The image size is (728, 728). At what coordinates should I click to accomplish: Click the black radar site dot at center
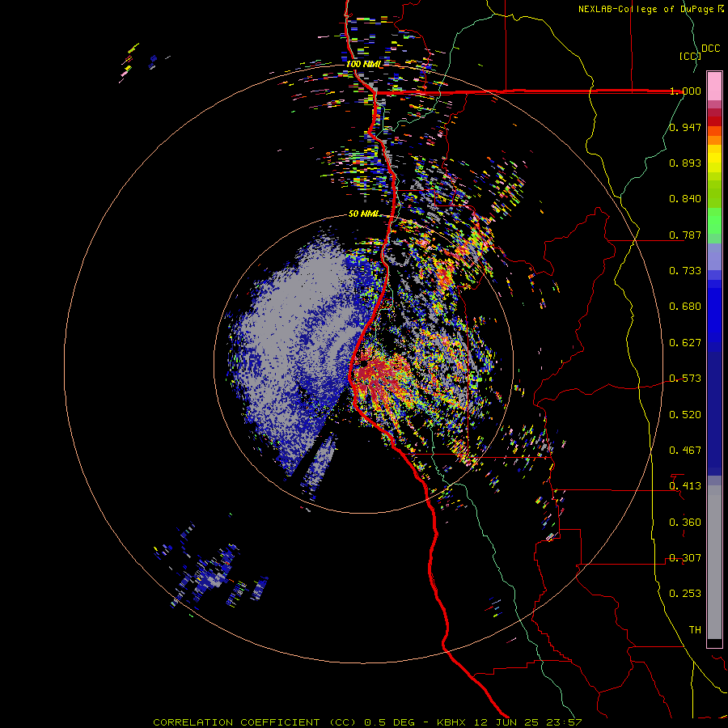click(x=363, y=363)
